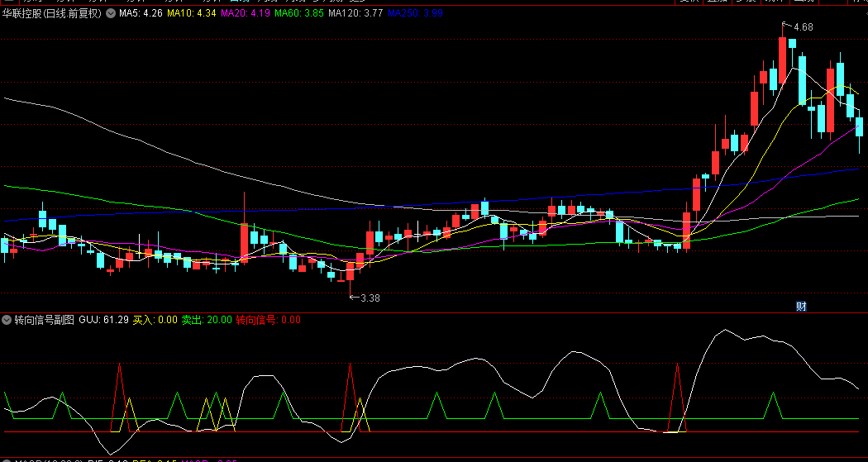This screenshot has height=462, width=868.
Task: Select the magenta MA20: 4.19 label
Action: point(246,13)
